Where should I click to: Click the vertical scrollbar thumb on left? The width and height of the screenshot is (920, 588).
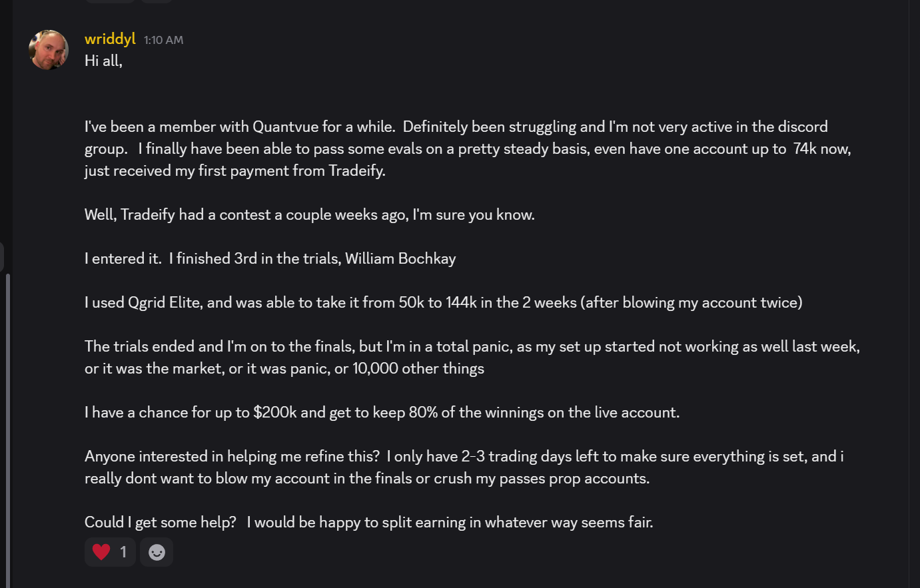pyautogui.click(x=7, y=426)
